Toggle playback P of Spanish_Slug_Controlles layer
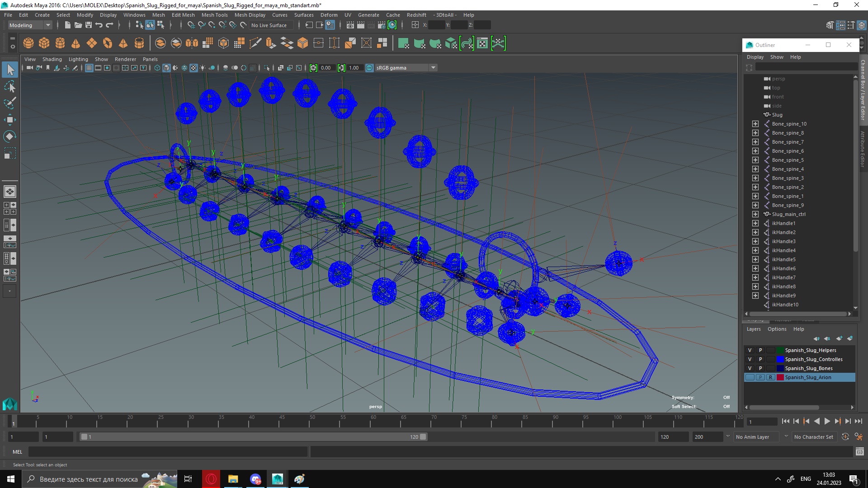 (x=760, y=360)
